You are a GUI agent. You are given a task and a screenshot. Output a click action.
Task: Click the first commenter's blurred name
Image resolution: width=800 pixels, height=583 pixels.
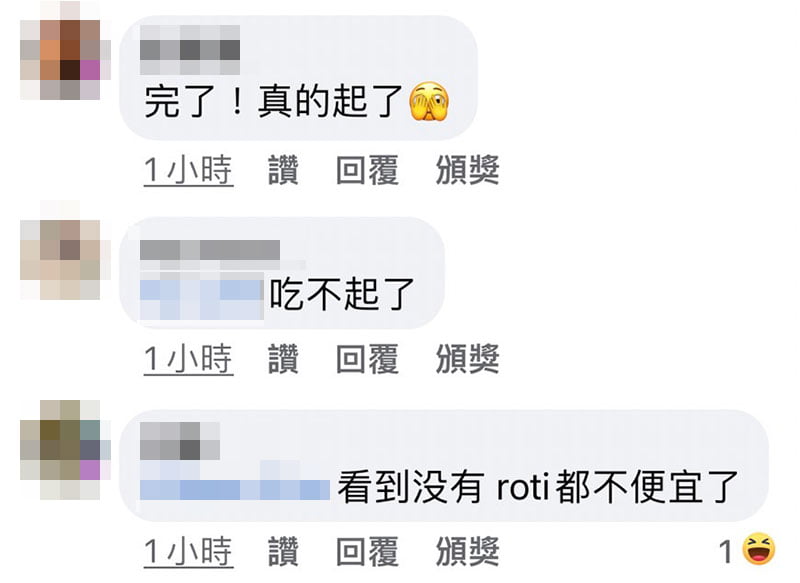point(190,50)
